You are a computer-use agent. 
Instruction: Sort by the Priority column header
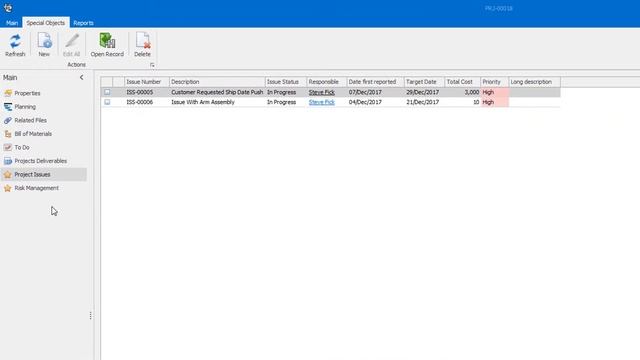(x=495, y=82)
